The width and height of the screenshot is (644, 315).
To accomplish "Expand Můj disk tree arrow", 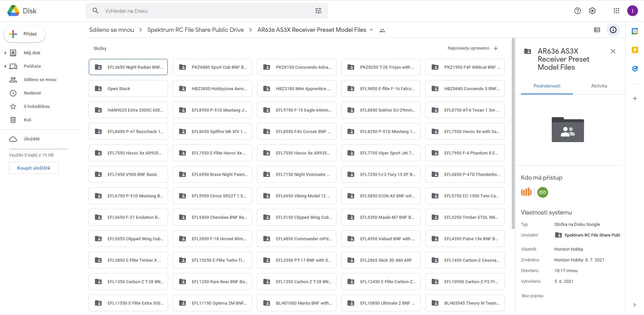I will pos(5,53).
